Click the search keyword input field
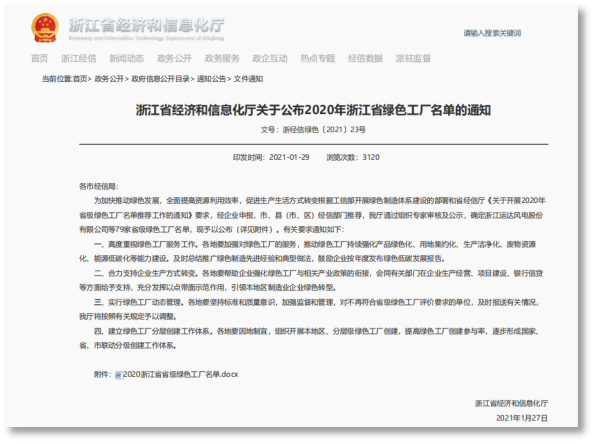 click(492, 33)
